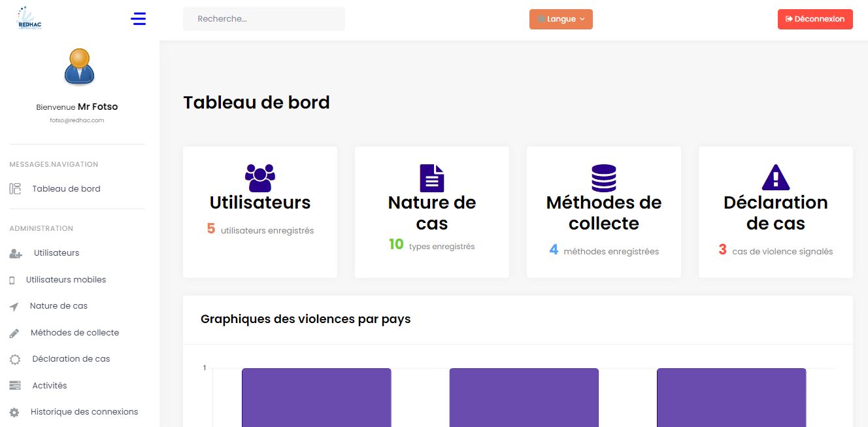Open Utilisateurs mobiles from the sidebar
Image resolution: width=868 pixels, height=427 pixels.
[x=67, y=279]
